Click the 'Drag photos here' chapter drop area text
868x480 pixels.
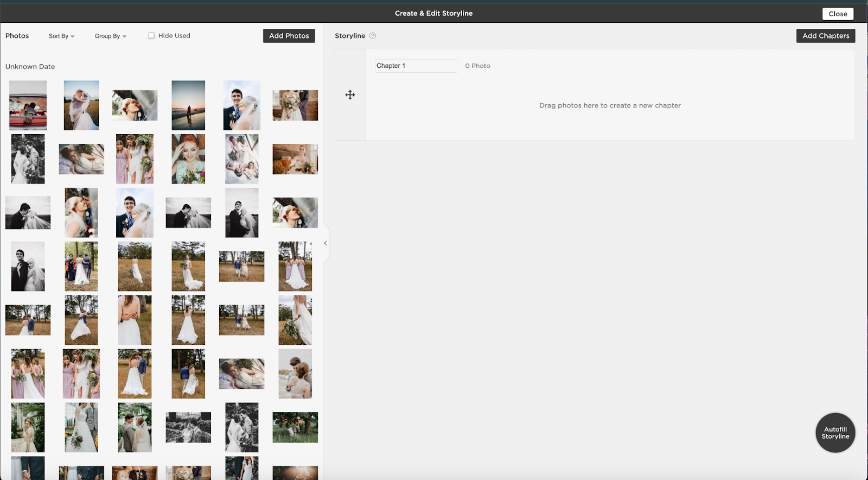click(x=610, y=105)
